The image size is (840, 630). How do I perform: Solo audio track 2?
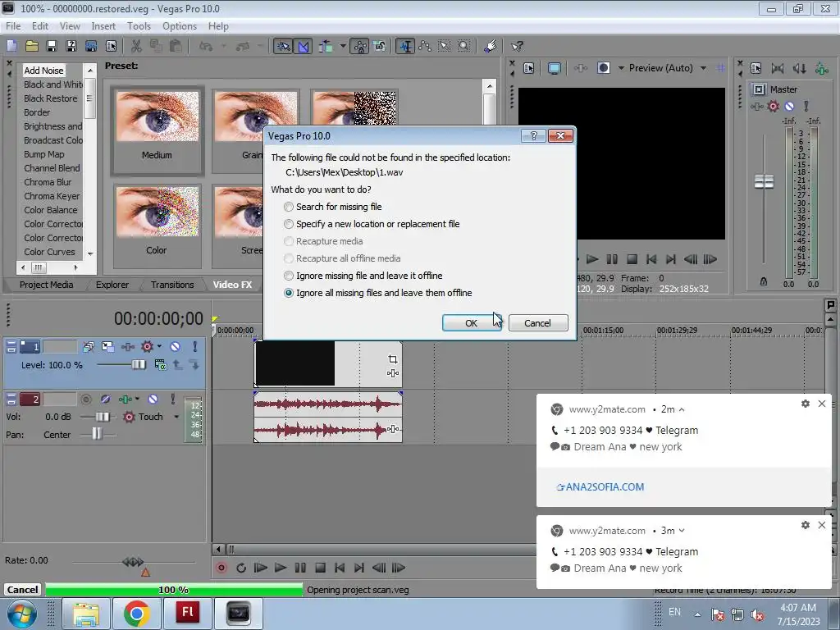click(x=172, y=399)
